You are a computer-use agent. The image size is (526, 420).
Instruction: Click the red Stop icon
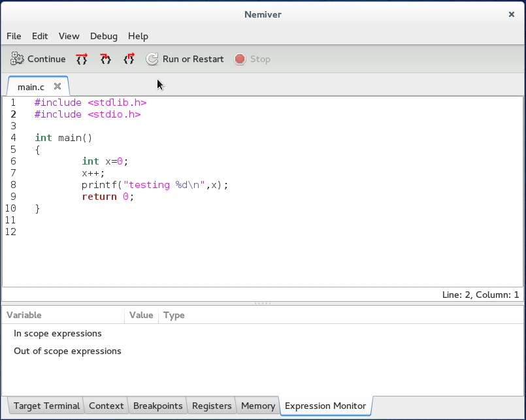point(240,59)
